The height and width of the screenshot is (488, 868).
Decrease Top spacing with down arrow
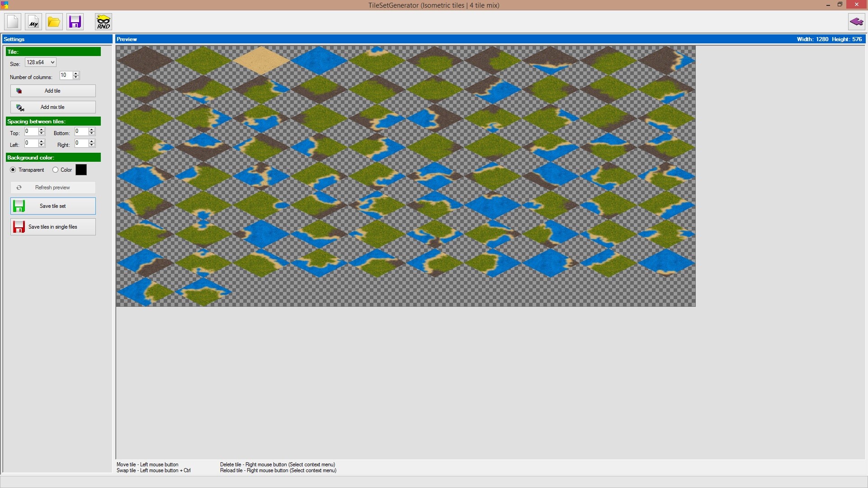coord(42,133)
